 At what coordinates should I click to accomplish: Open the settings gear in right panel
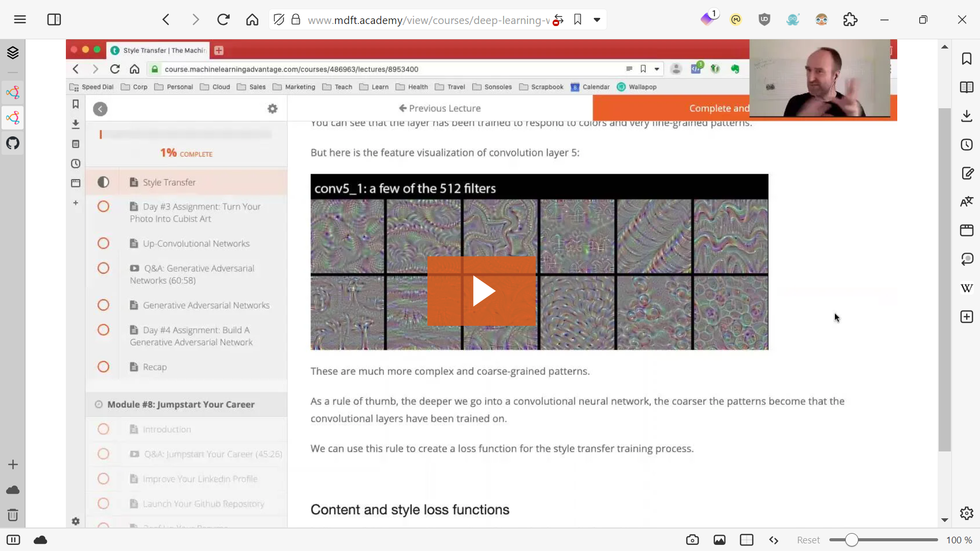pos(966,513)
